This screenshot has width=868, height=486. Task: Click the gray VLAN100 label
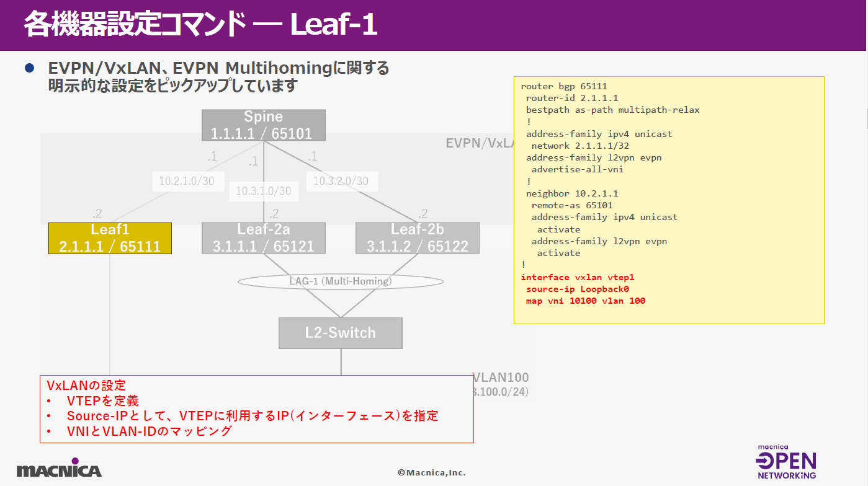point(501,378)
